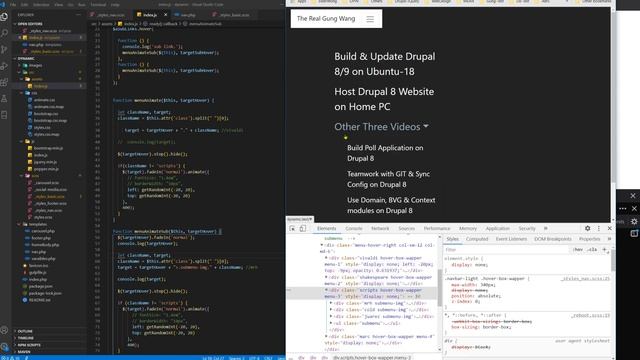
Task: Open Build Poll Application on Drupal 8
Action: pos(385,153)
